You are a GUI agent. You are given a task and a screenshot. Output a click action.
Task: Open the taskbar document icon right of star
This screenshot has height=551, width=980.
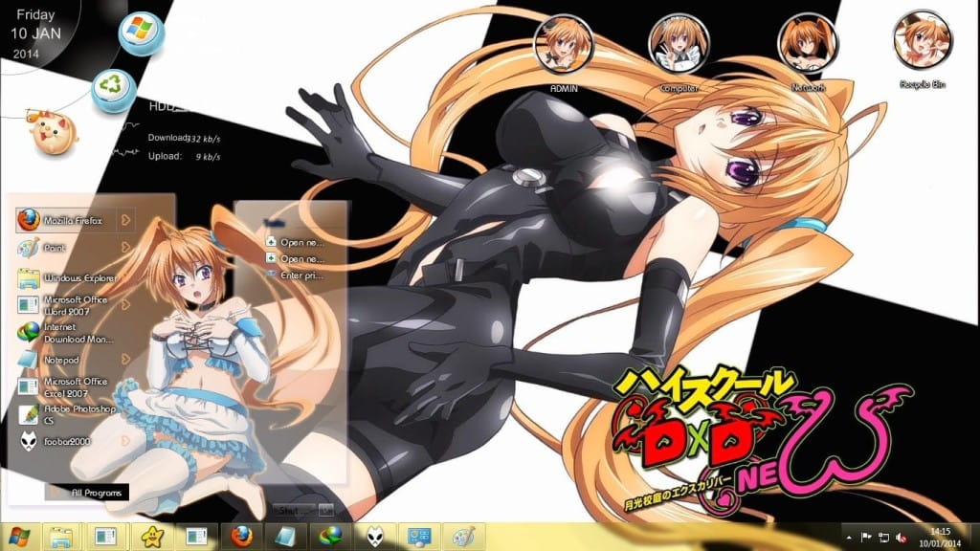(x=195, y=537)
